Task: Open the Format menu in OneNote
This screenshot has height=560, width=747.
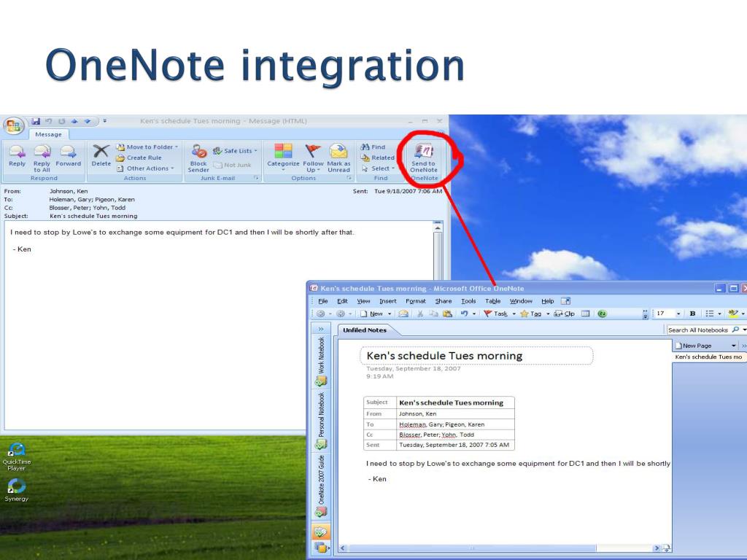Action: [x=415, y=301]
